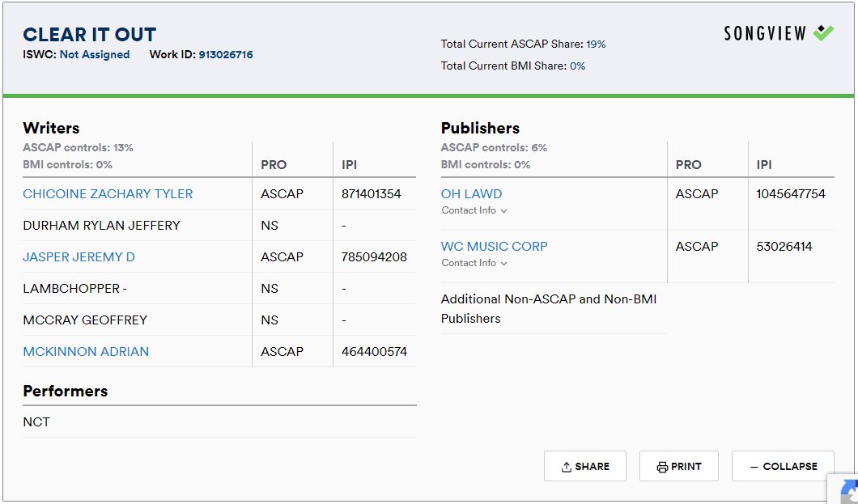Screen dimensions: 858x504
Task: Open publisher OH LAWD link
Action: (471, 194)
